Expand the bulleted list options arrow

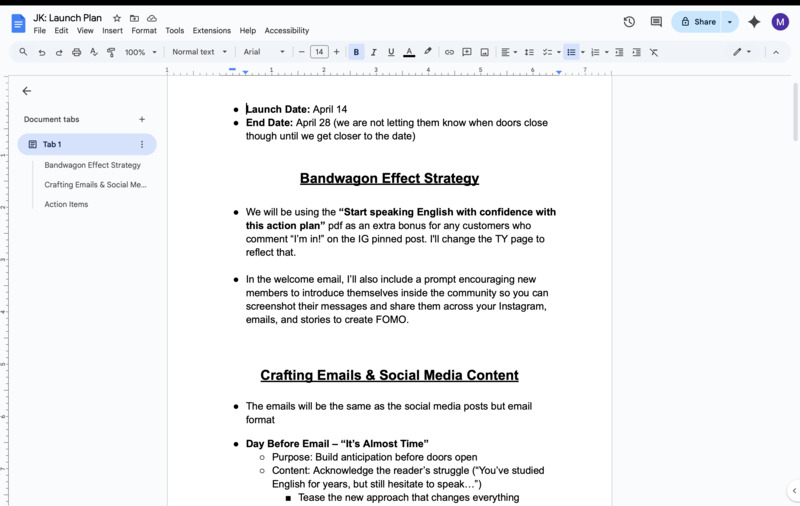(583, 52)
